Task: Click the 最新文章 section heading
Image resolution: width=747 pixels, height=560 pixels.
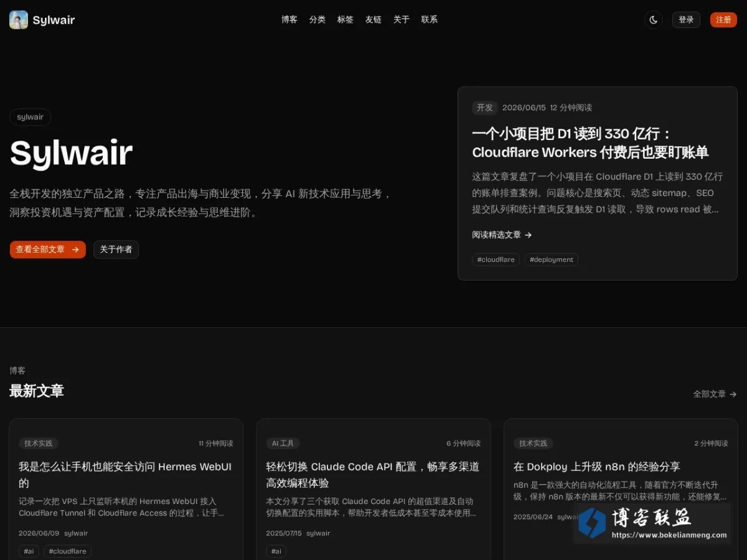Action: [x=37, y=391]
